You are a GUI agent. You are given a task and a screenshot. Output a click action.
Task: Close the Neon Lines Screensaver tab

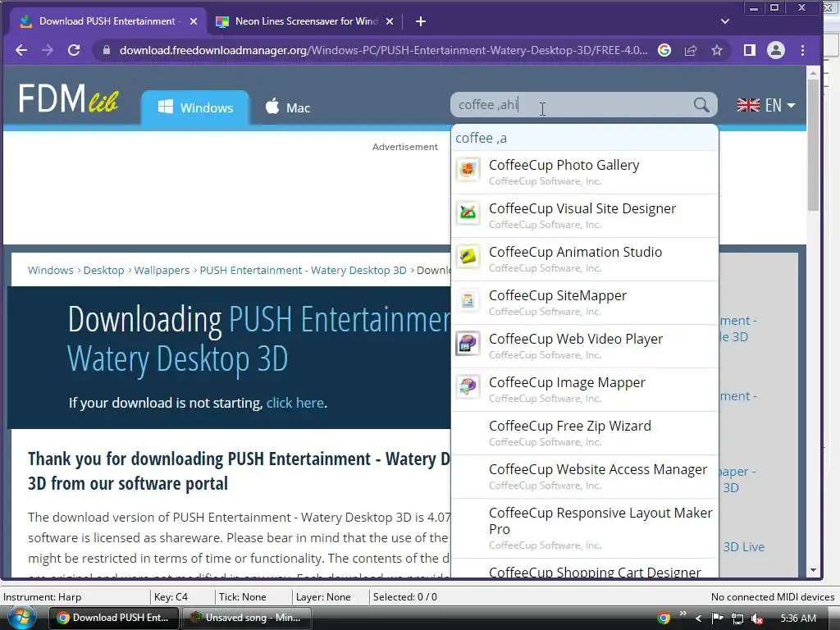pyautogui.click(x=390, y=21)
